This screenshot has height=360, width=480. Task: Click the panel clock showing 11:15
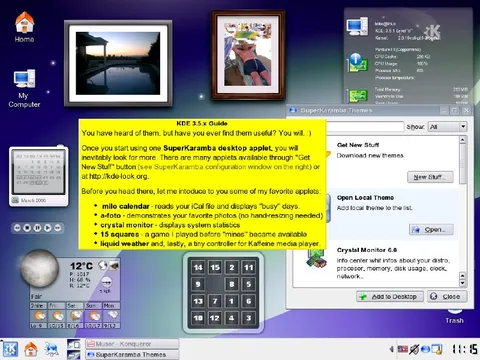464,349
